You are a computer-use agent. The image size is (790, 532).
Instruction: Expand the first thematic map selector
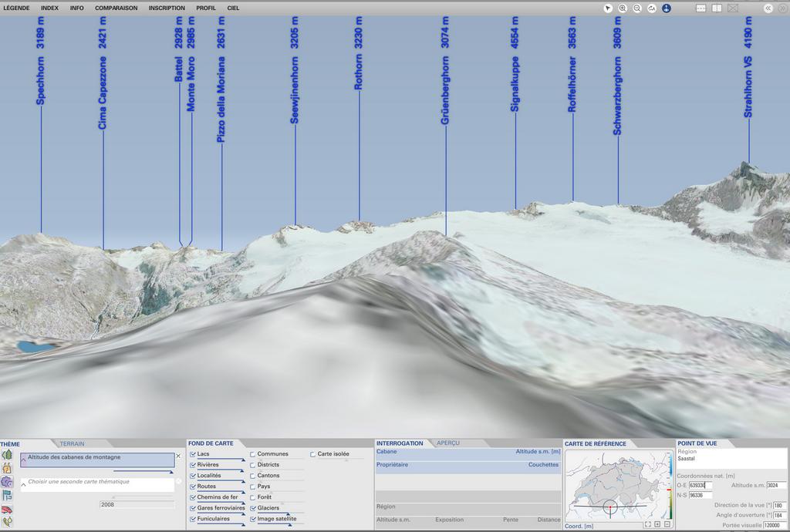pyautogui.click(x=24, y=460)
